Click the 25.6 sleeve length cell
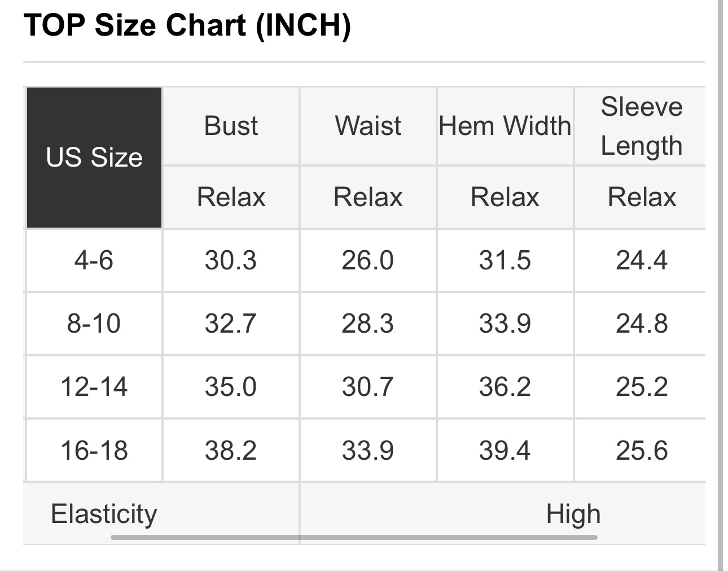This screenshot has height=571, width=728. (x=641, y=450)
